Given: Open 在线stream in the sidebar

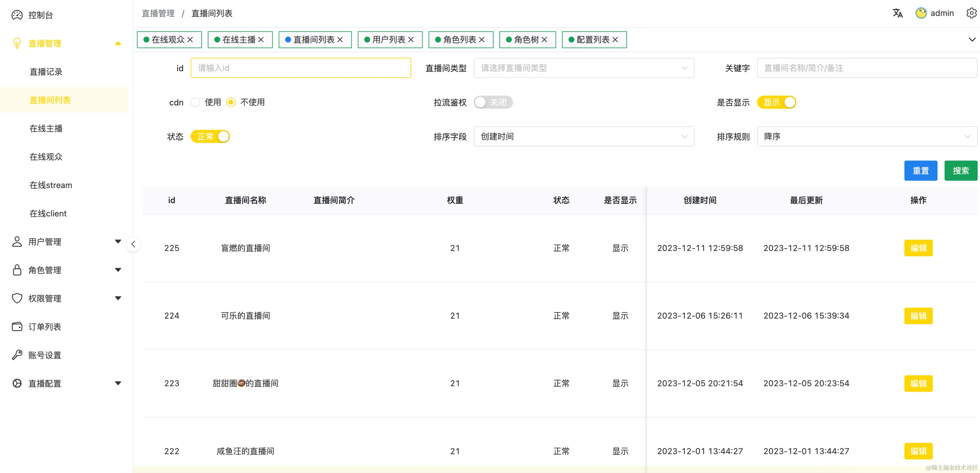Looking at the screenshot, I should click(51, 185).
